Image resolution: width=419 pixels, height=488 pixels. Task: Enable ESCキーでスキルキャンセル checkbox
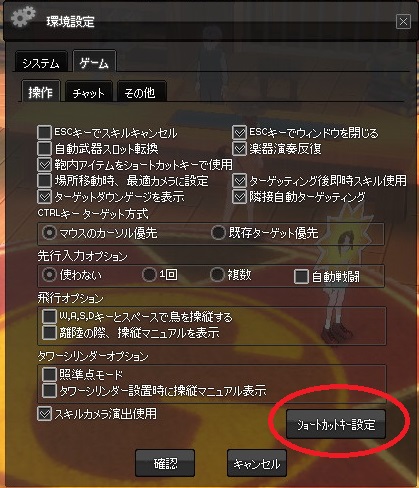point(44,133)
